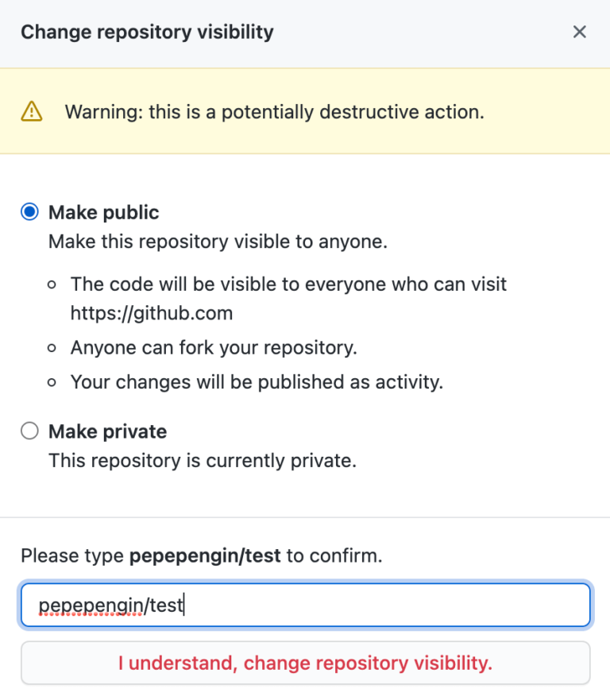
Task: Click the bold "Make public" label
Action: (104, 212)
